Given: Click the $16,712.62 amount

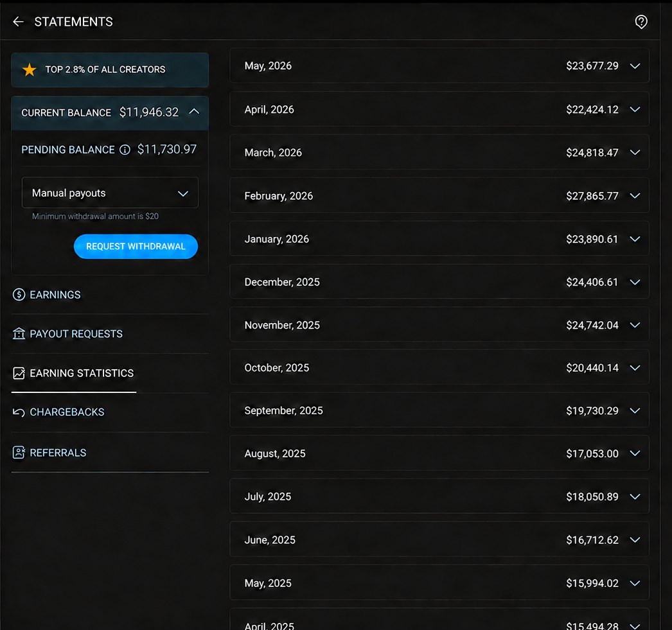Looking at the screenshot, I should click(x=592, y=540).
